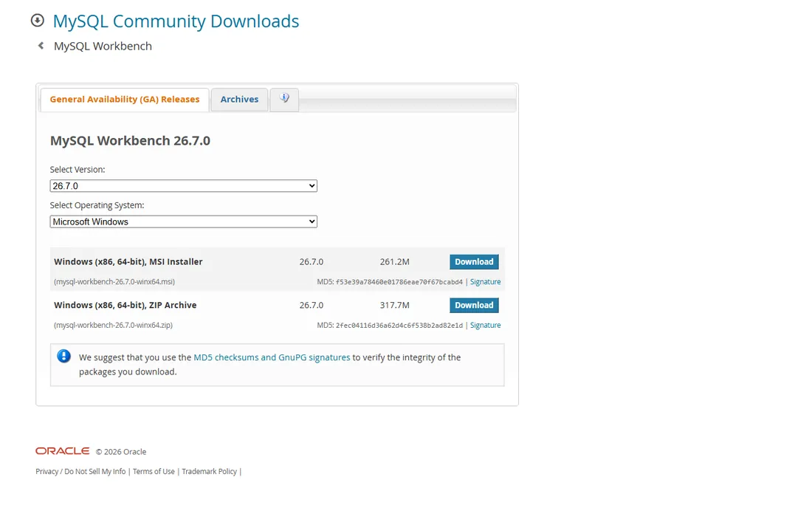Download the Windows ZIP Archive
Image resolution: width=812 pixels, height=508 pixels.
pos(474,306)
